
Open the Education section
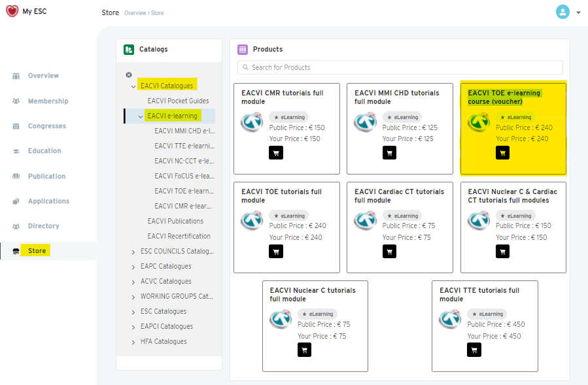click(x=44, y=151)
